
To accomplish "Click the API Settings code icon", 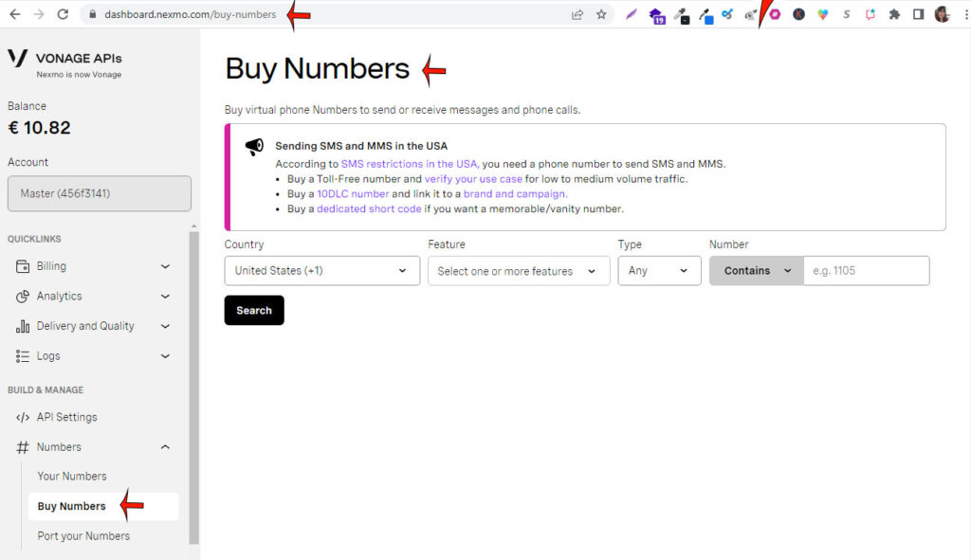I will pyautogui.click(x=23, y=417).
